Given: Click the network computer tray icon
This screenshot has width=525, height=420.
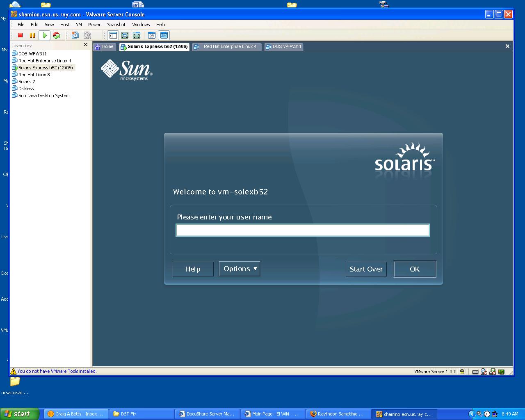Looking at the screenshot, I should click(494, 414).
